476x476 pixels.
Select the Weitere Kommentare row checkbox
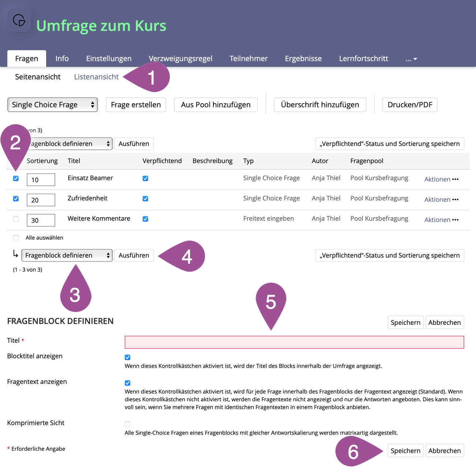[x=16, y=219]
